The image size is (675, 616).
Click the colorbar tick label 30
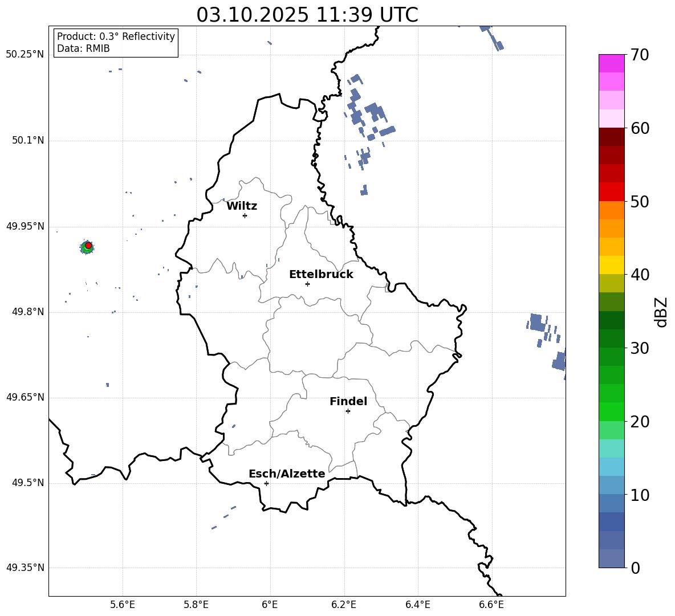tap(640, 348)
